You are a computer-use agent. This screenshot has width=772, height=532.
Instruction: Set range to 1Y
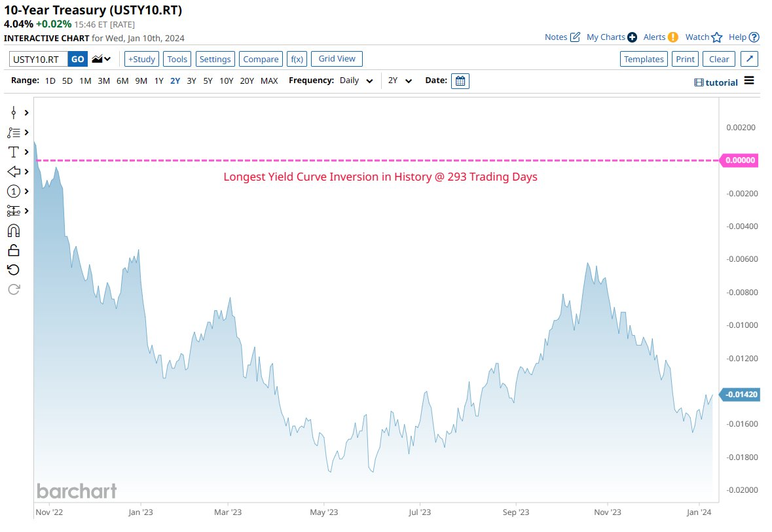coord(158,80)
